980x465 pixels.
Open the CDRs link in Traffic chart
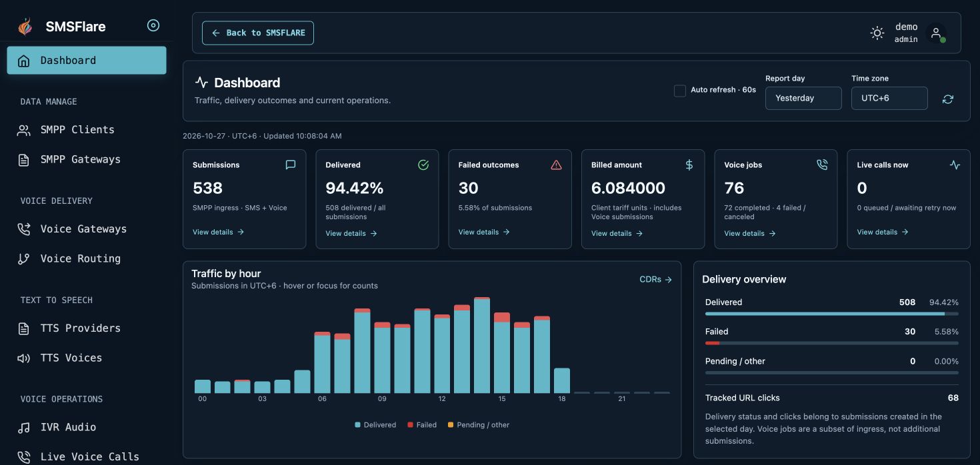click(655, 280)
